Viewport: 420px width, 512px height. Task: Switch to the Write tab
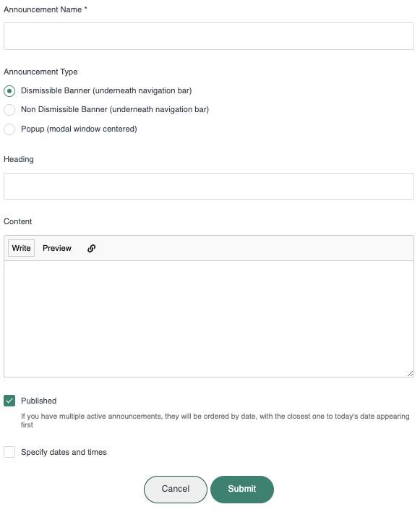pos(21,248)
